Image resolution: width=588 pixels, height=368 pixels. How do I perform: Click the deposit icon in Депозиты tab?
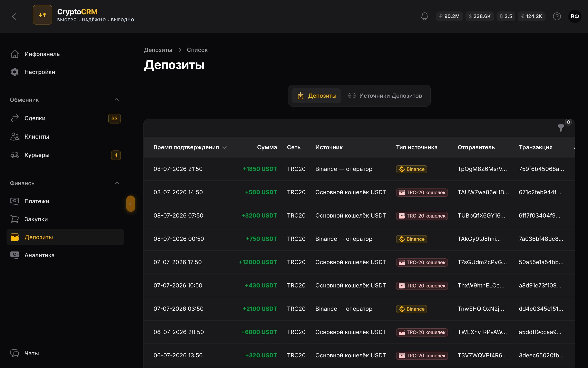[x=301, y=96]
